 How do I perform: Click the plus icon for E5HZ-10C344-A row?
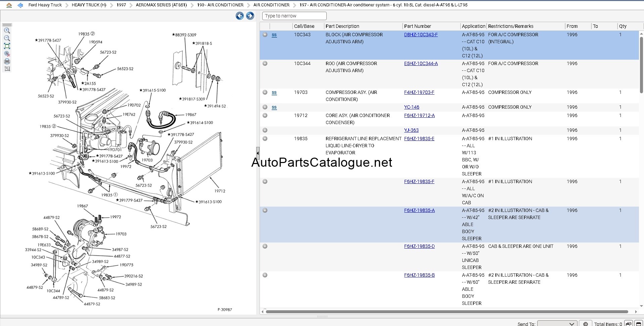click(x=265, y=63)
